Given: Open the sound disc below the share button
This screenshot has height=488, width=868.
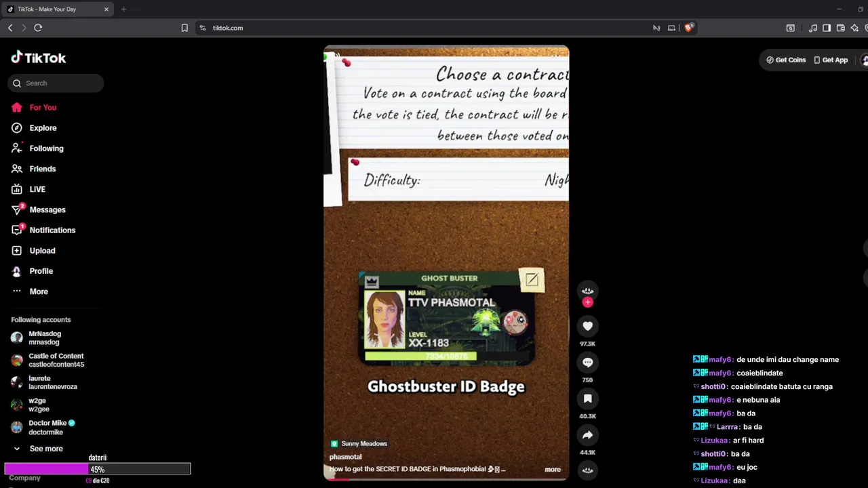Looking at the screenshot, I should 587,470.
